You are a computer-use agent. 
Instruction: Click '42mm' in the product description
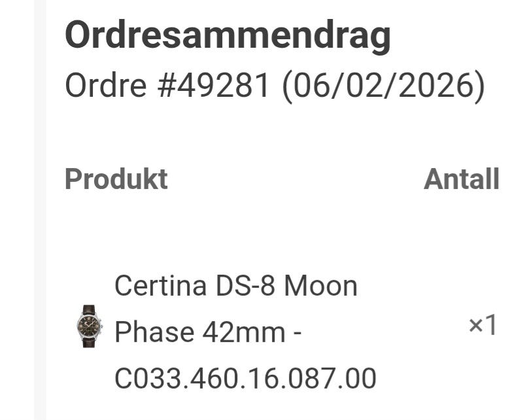click(243, 332)
